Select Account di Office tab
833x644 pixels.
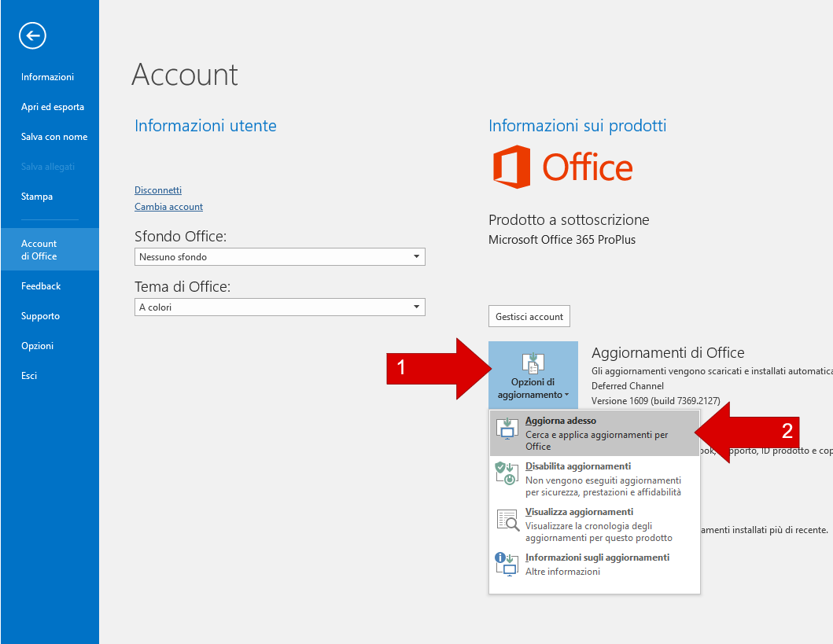(50, 249)
